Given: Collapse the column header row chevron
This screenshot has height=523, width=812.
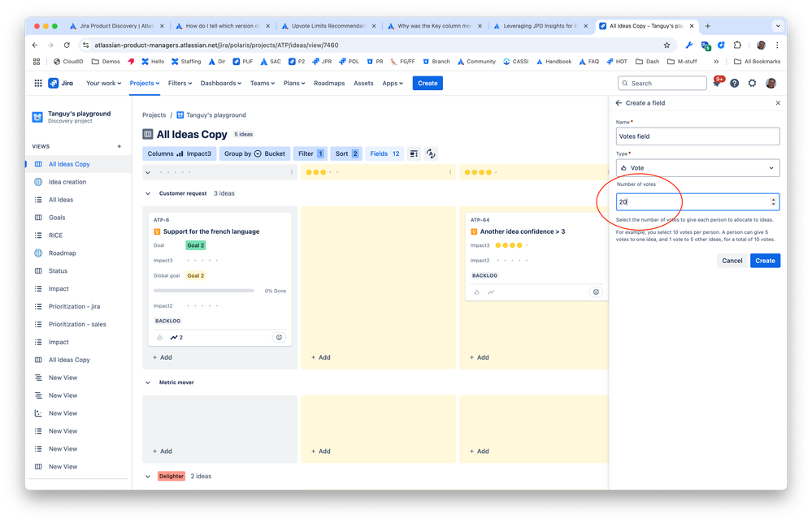Looking at the screenshot, I should click(148, 173).
